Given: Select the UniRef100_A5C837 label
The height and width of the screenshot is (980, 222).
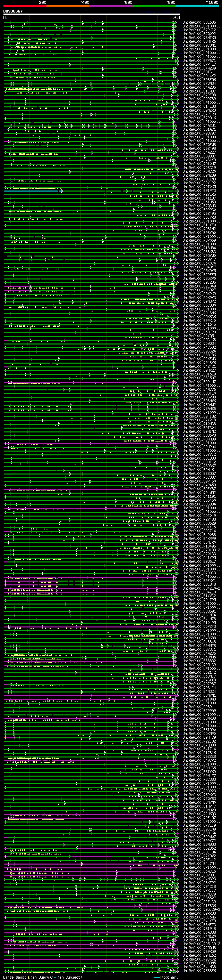Looking at the screenshot, I should [x=199, y=477].
